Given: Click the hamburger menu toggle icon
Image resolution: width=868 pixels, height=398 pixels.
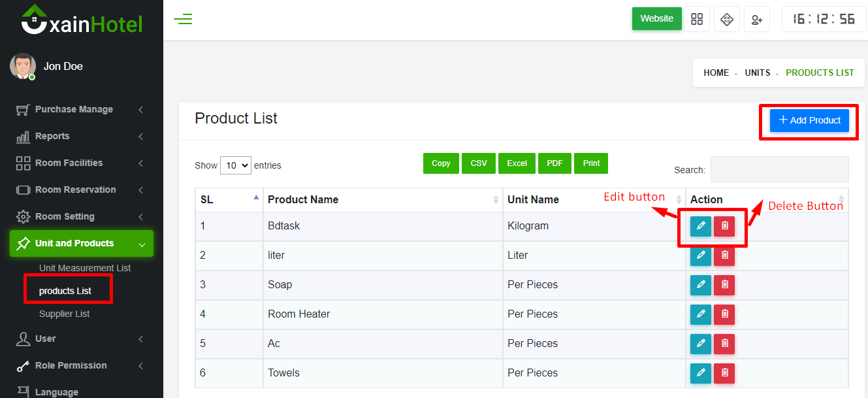Looking at the screenshot, I should pyautogui.click(x=183, y=19).
